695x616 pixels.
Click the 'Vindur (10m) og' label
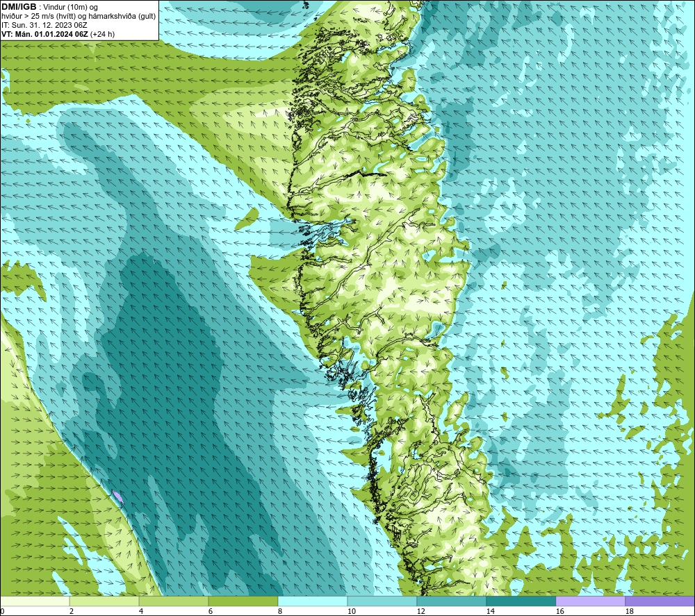(x=70, y=7)
